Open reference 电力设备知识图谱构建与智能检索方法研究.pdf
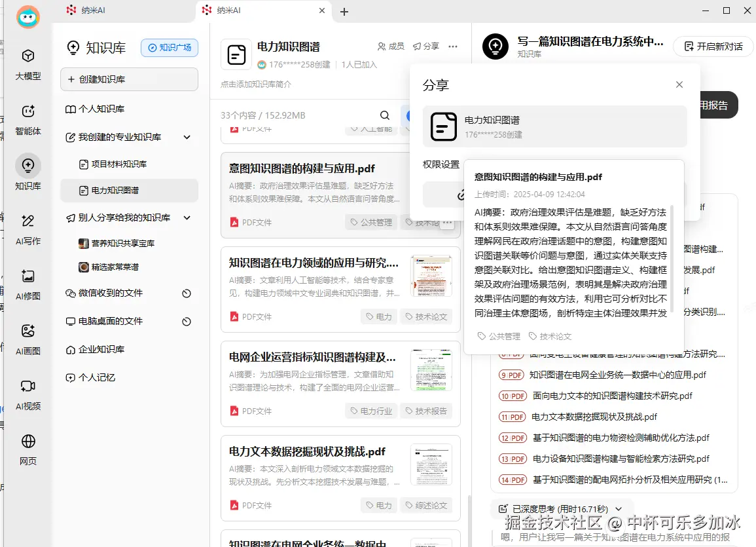This screenshot has height=547, width=756. coord(621,459)
